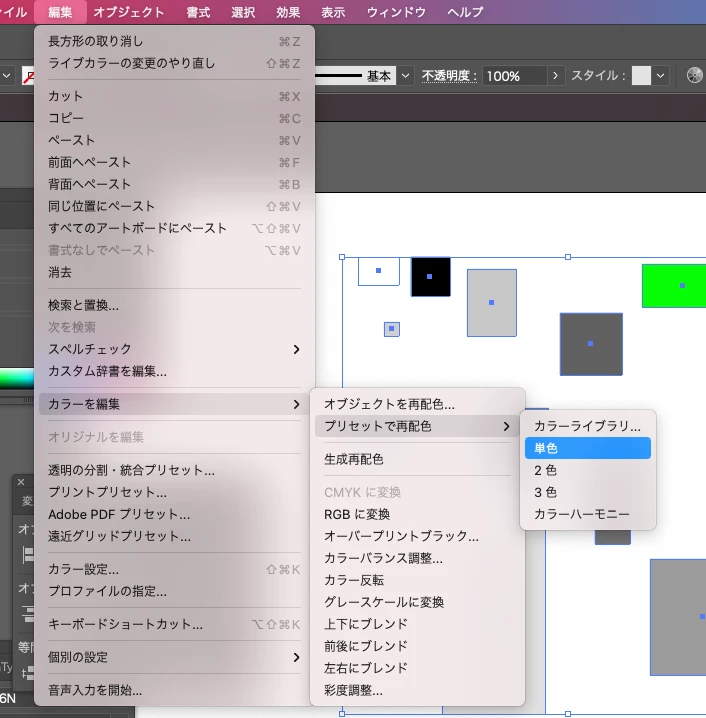Open the stroke profile 基本 dropdown
Image resolution: width=706 pixels, height=718 pixels.
(x=405, y=76)
